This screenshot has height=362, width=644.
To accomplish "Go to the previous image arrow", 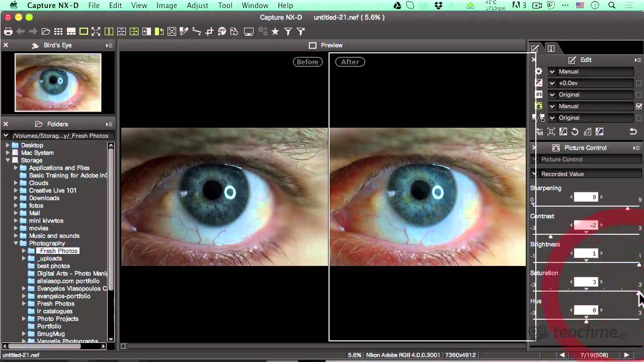I will tap(562, 355).
